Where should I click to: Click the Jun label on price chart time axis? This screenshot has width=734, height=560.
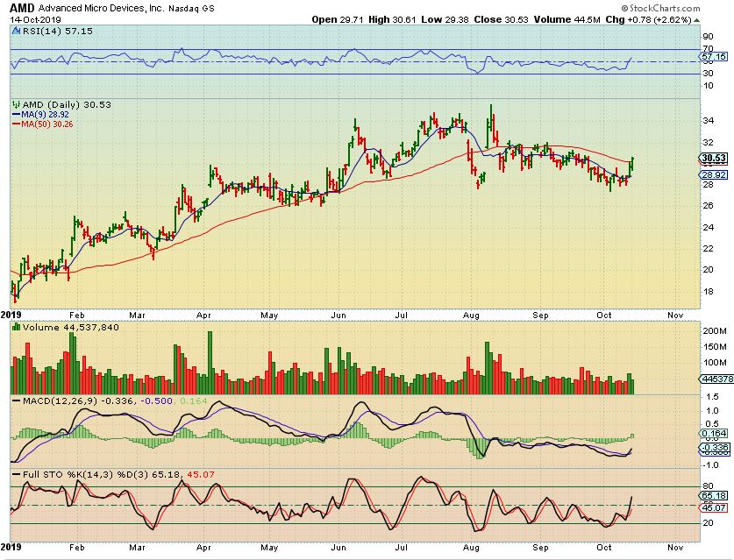click(338, 315)
